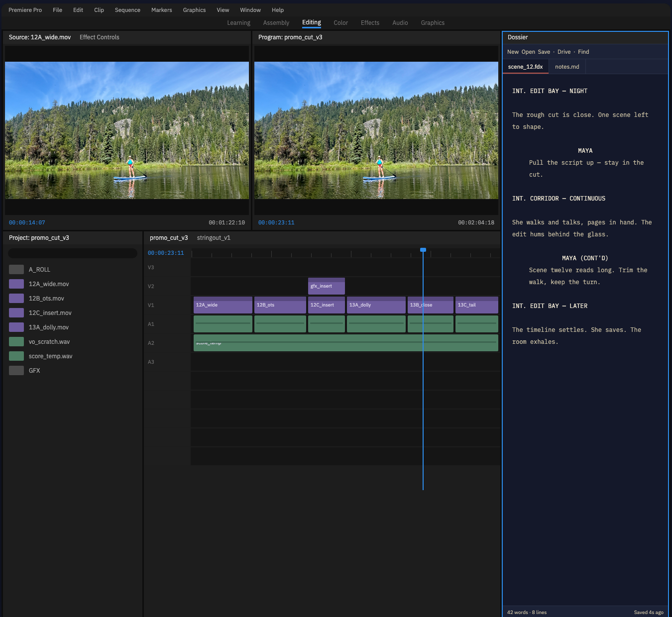Select the A_ROLL bin
The height and width of the screenshot is (617, 672).
pyautogui.click(x=73, y=270)
